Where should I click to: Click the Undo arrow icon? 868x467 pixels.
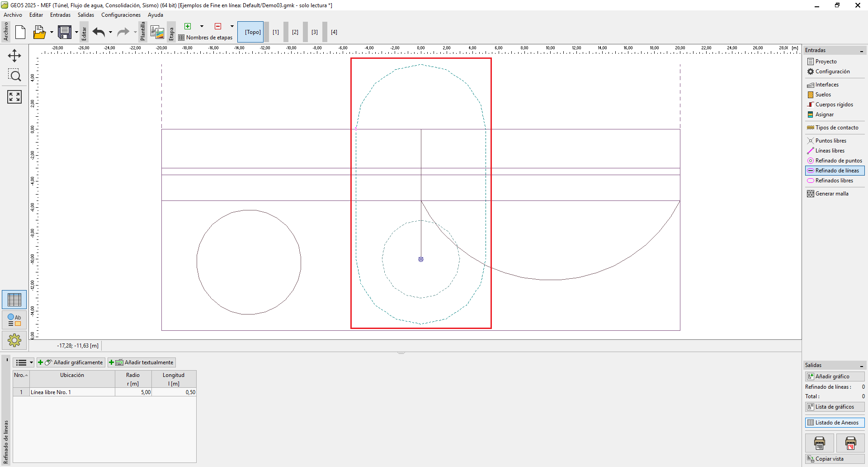(x=99, y=32)
